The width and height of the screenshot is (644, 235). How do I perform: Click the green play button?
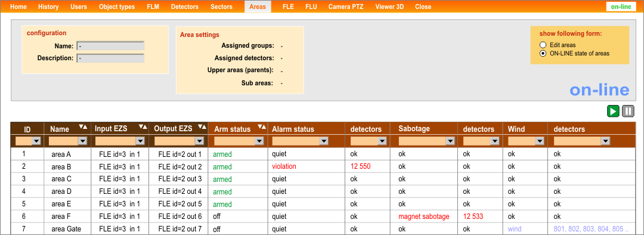[x=613, y=111]
